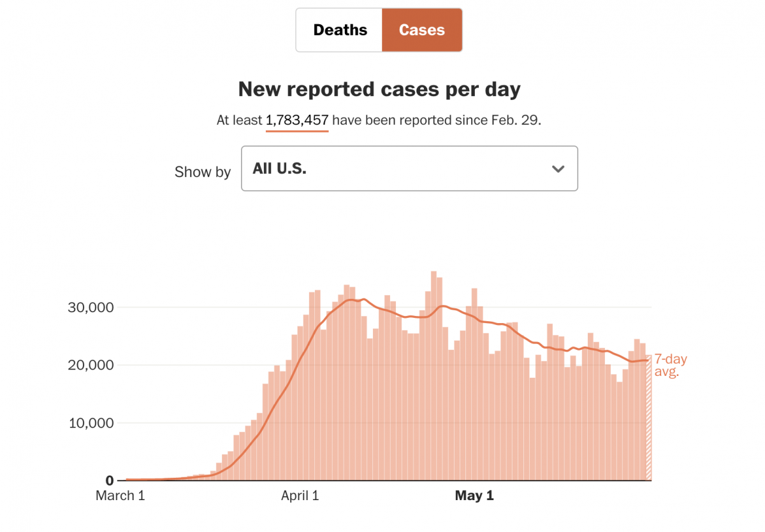Open the All U.S. region dropdown
This screenshot has height=532, width=765.
pyautogui.click(x=409, y=169)
